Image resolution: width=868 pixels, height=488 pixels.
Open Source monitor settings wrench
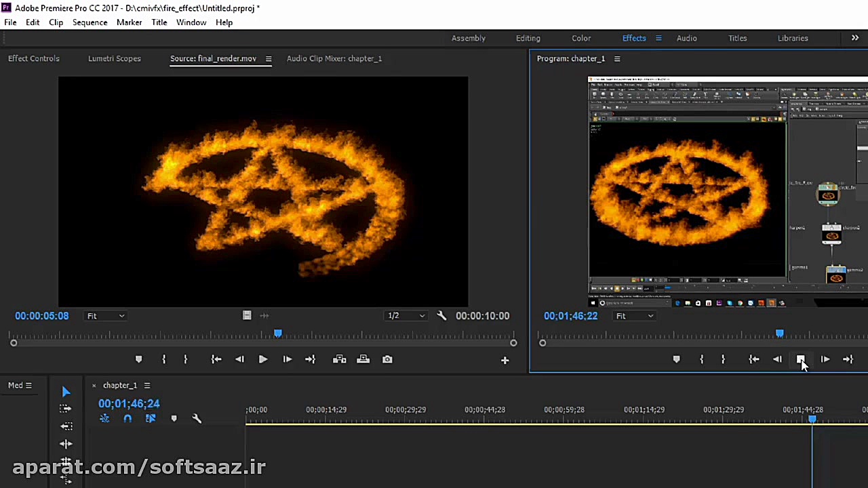click(441, 316)
